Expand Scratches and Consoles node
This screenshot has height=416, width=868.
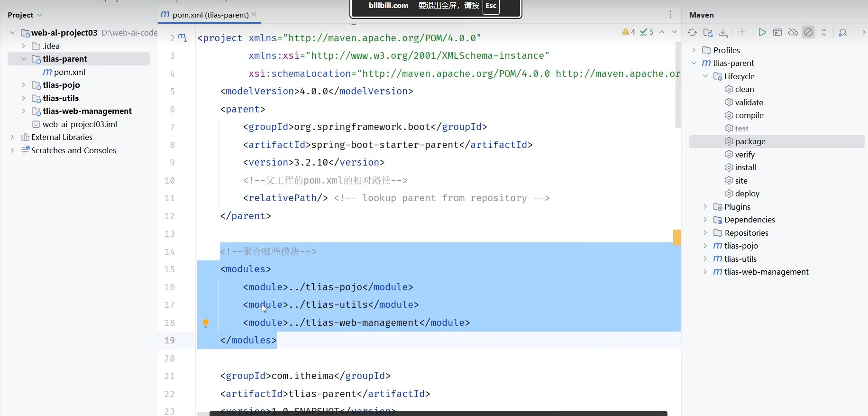(12, 150)
